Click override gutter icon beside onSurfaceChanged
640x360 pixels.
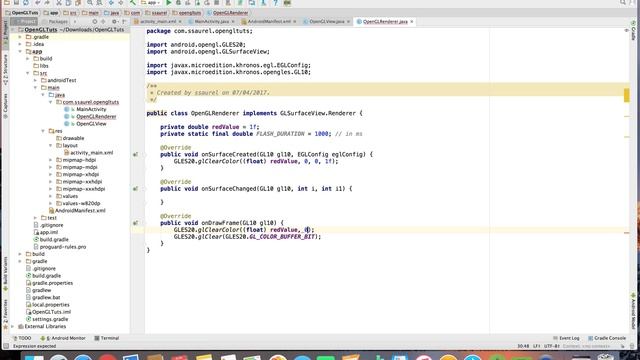[x=135, y=189]
